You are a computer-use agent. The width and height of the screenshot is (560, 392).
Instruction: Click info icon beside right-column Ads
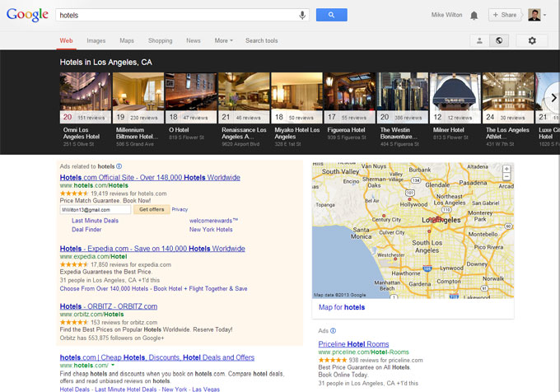[x=334, y=330]
